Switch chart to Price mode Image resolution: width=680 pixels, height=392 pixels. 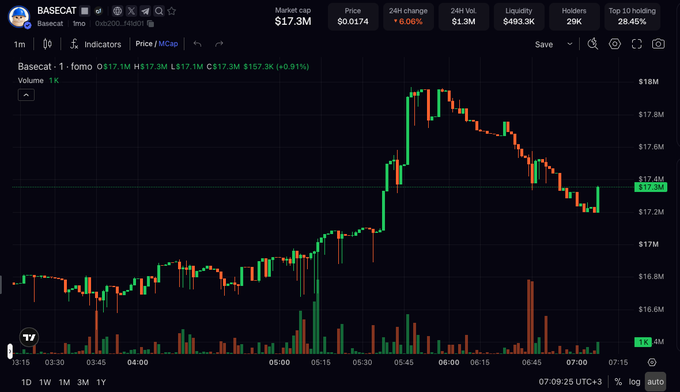(144, 44)
